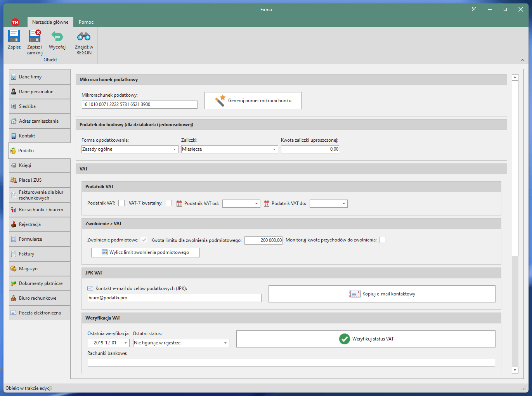Click the Zapisz i zamknij icon
The height and width of the screenshot is (396, 532).
coord(35,36)
